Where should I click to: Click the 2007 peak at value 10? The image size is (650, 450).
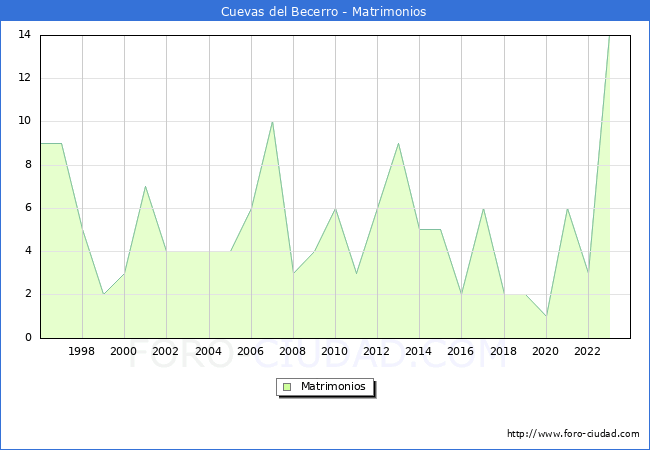[x=272, y=122]
